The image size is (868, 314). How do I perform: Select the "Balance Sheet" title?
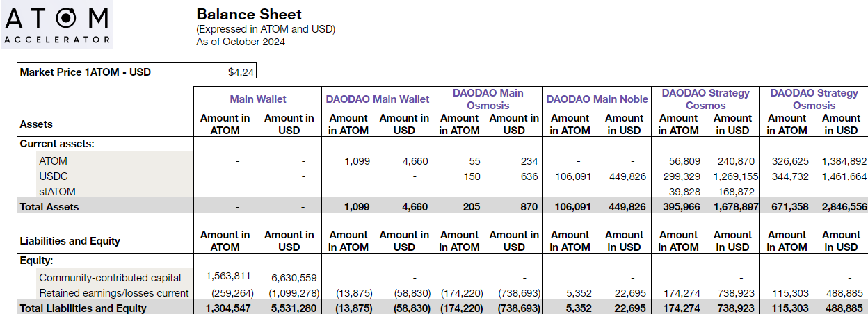coord(250,14)
